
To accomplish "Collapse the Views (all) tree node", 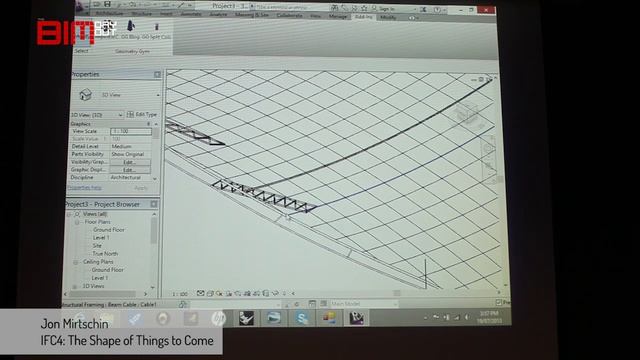I will 70,214.
